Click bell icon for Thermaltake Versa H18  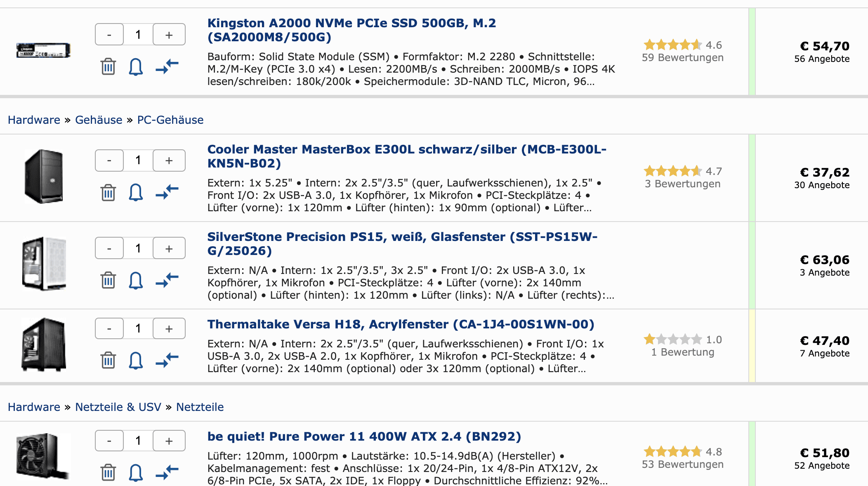136,360
